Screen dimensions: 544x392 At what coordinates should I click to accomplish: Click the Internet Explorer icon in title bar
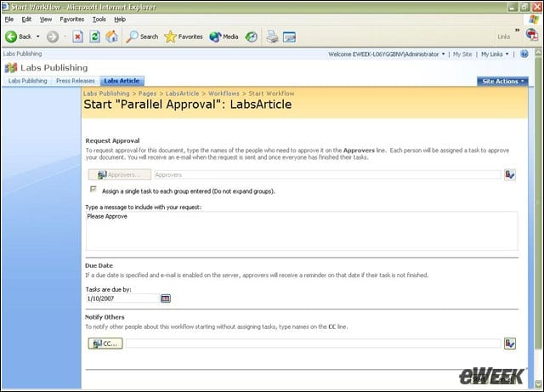click(x=5, y=7)
